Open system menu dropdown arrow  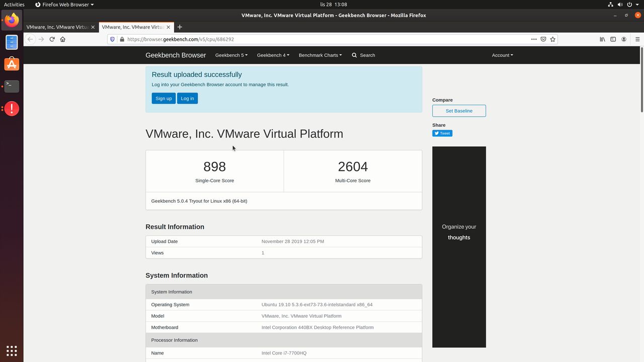636,5
